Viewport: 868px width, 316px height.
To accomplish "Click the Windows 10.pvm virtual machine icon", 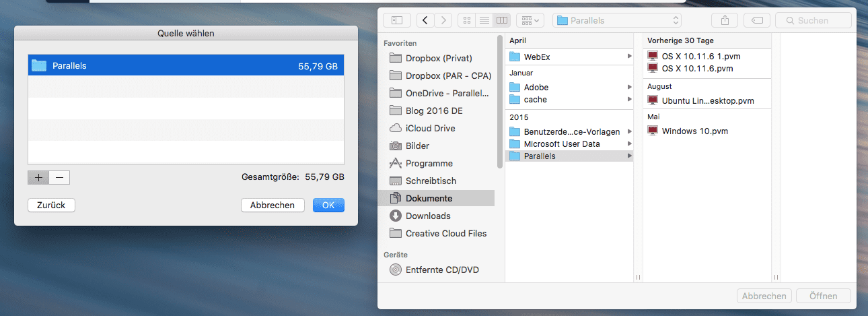I will [653, 131].
